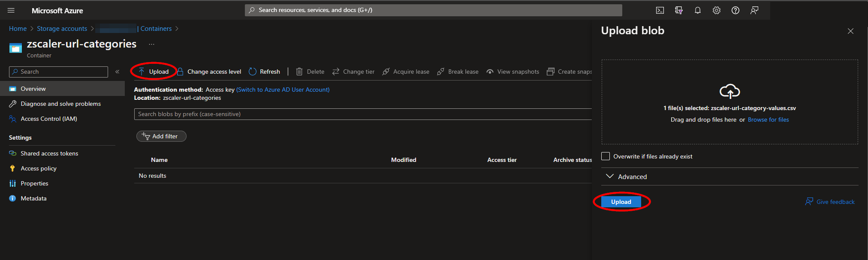Click the Delete toolbar button
The height and width of the screenshot is (260, 868).
(310, 72)
